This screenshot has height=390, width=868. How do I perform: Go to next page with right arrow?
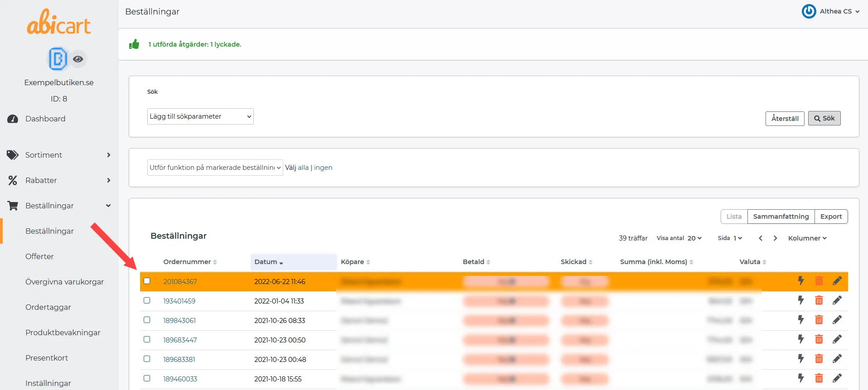coord(776,238)
